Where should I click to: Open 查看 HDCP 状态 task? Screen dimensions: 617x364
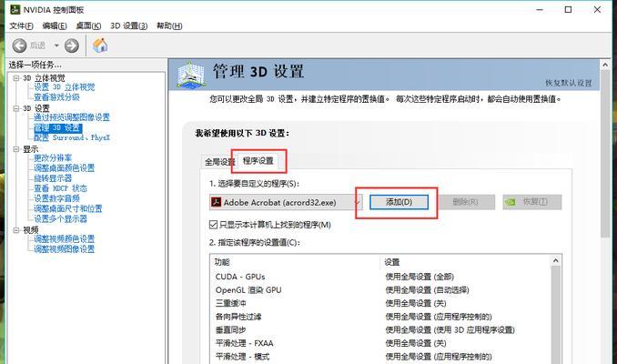pos(60,188)
